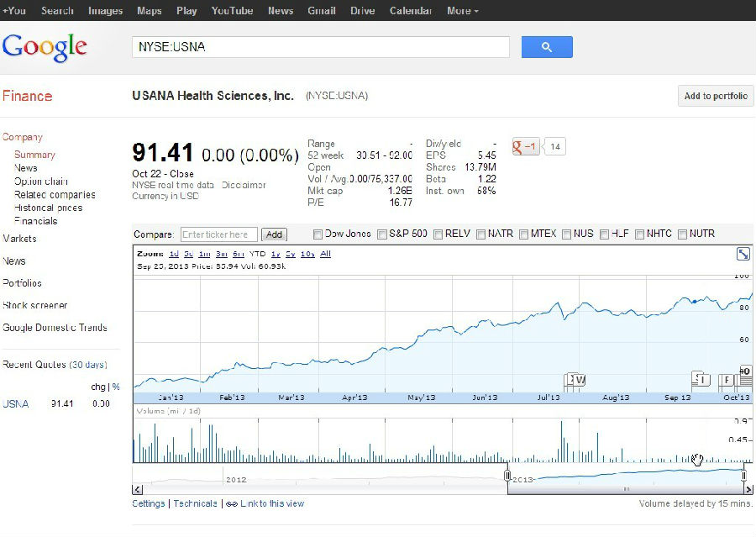The height and width of the screenshot is (537, 756).
Task: Set chart zoom to 1m
Action: pos(204,254)
